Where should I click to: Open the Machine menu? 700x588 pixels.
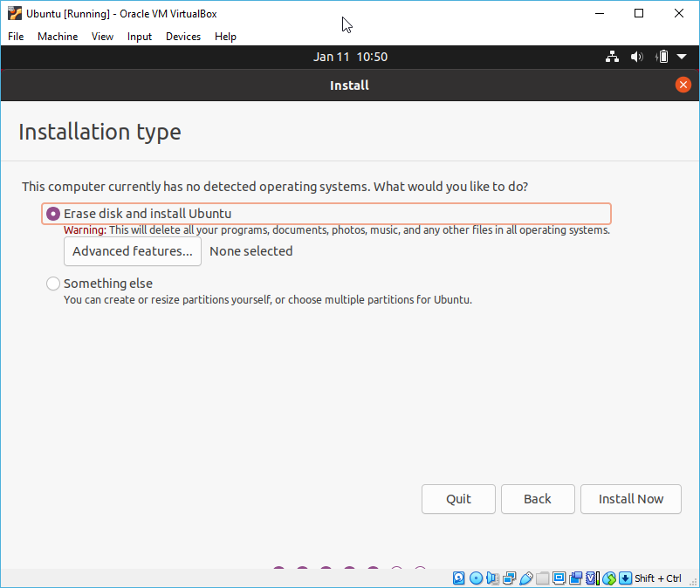click(58, 37)
